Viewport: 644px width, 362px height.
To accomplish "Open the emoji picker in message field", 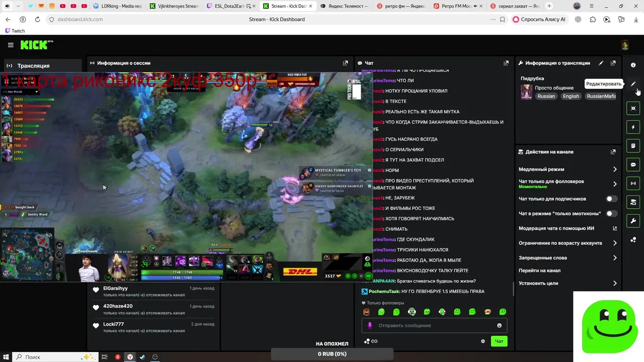I will pyautogui.click(x=499, y=325).
